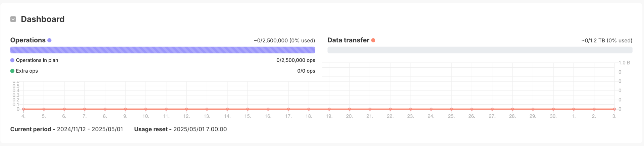Image resolution: width=644 pixels, height=146 pixels.
Task: Click the ~0/1.2 TB data transfer usage text
Action: [606, 40]
